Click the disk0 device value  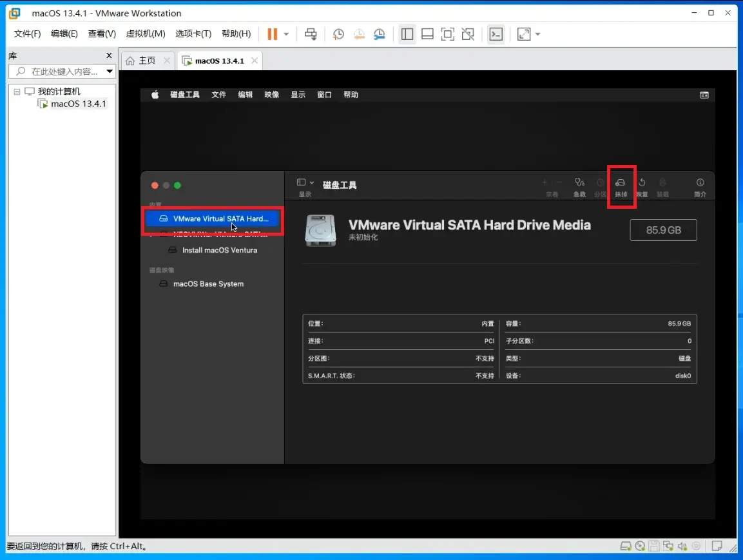click(x=683, y=376)
